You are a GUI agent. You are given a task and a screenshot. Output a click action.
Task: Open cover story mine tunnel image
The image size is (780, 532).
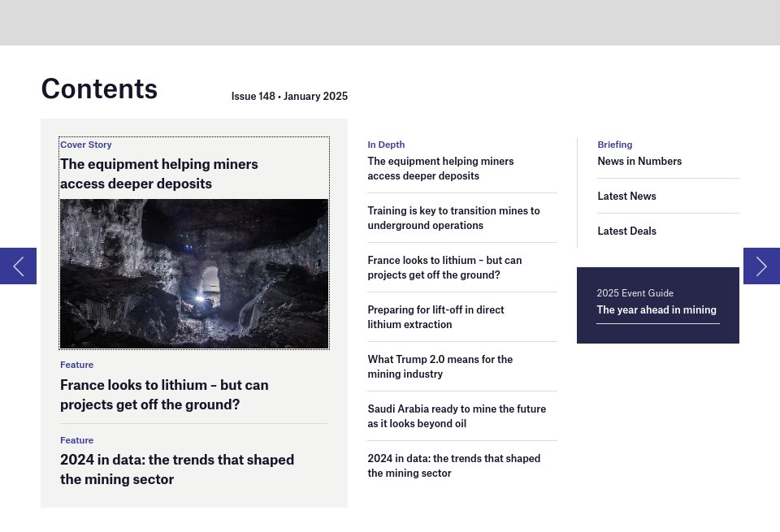tap(194, 274)
